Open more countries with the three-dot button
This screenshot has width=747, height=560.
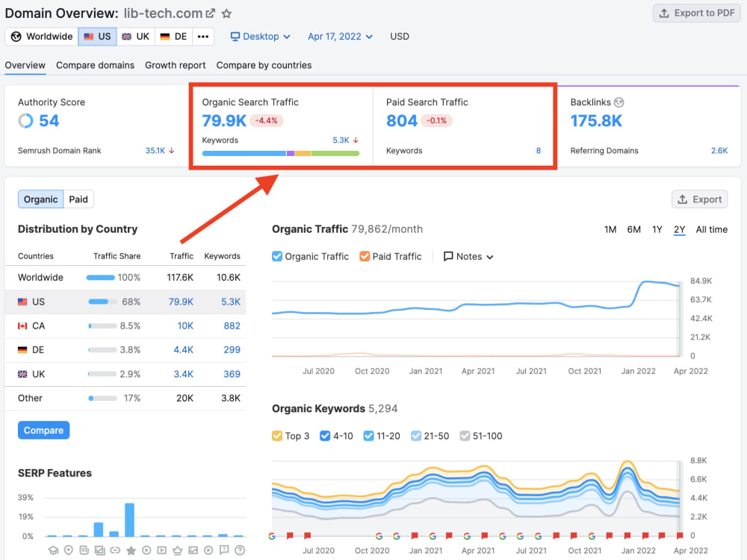pos(203,37)
